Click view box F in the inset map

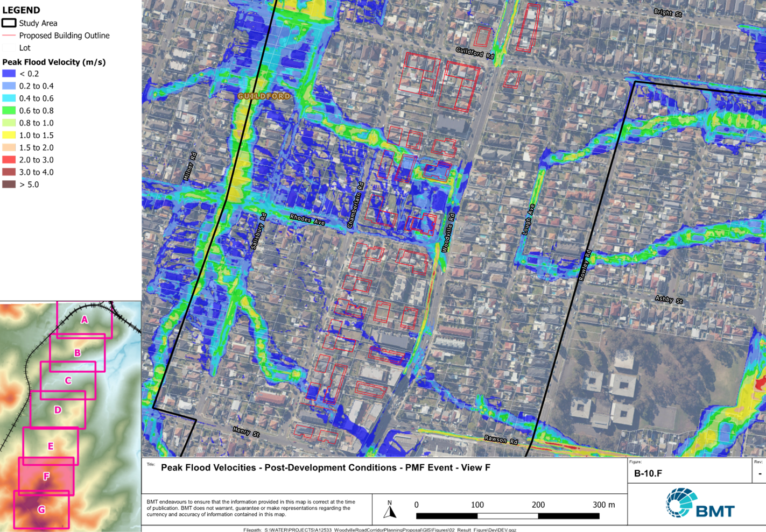coord(46,477)
